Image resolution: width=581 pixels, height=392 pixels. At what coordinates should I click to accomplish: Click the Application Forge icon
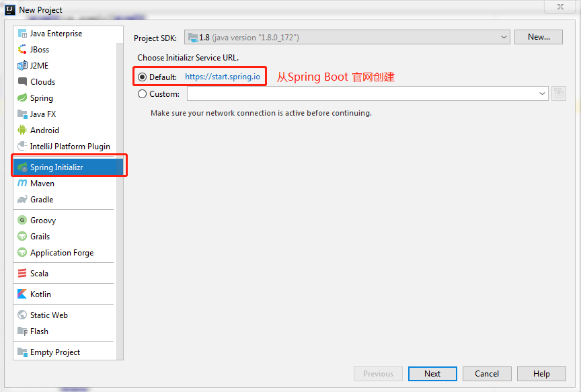22,253
